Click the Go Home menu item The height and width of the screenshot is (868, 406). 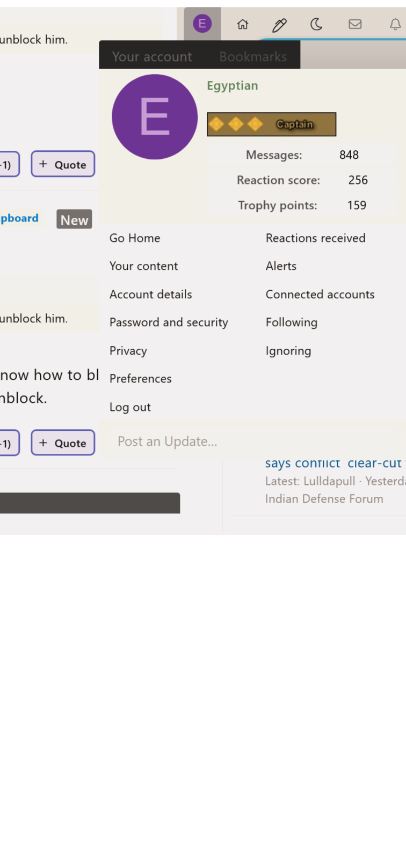pyautogui.click(x=135, y=238)
